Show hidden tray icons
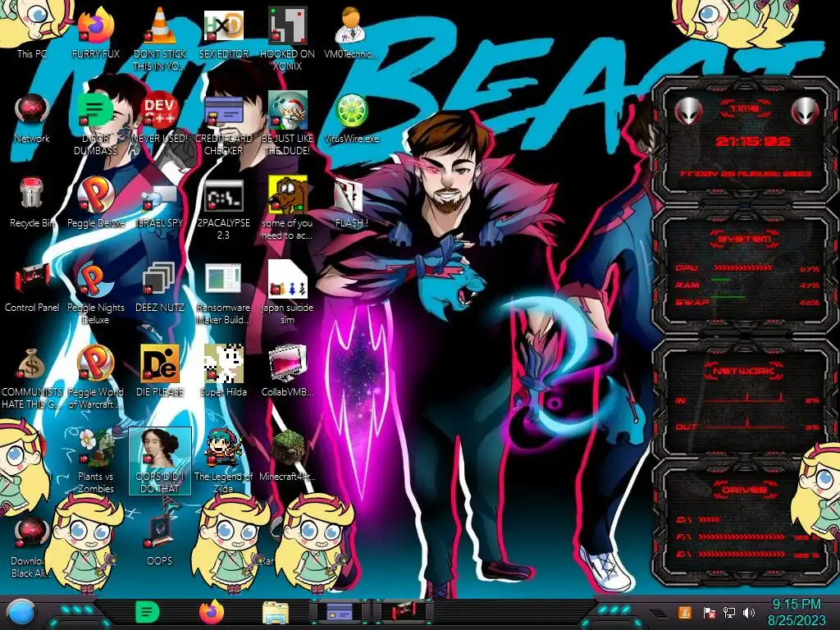Viewport: 840px width, 630px height. [659, 613]
